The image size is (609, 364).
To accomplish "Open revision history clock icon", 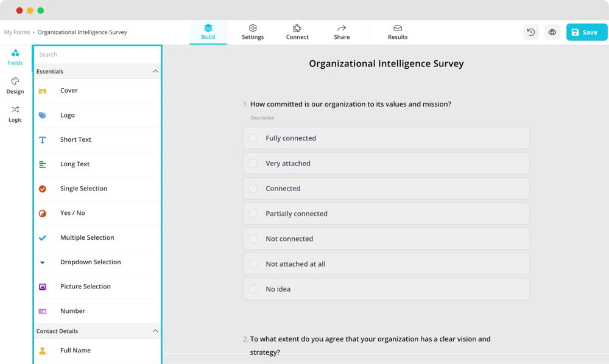I will click(531, 32).
